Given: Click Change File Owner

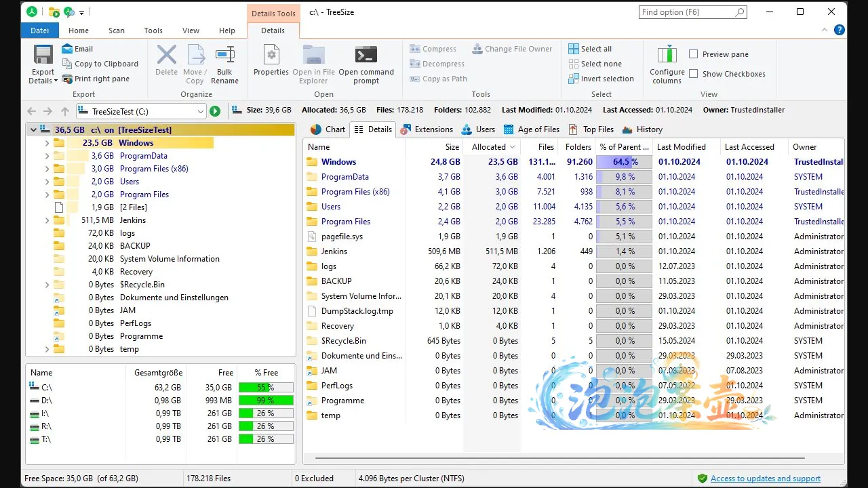Looking at the screenshot, I should click(x=512, y=49).
